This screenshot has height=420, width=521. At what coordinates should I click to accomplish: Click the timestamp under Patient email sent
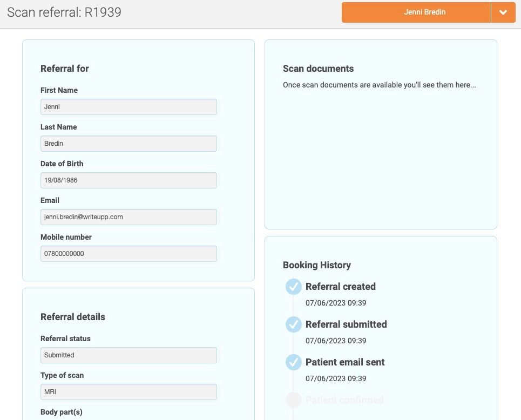coord(336,378)
